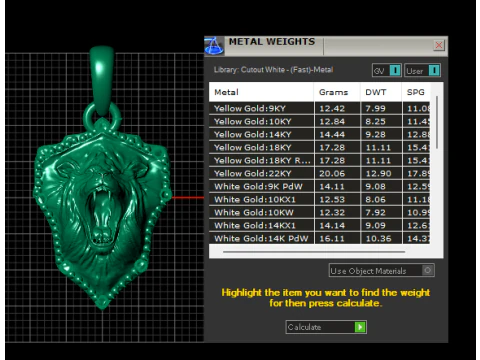Click the 12.53 grams value
The image size is (480, 360).
pyautogui.click(x=332, y=200)
